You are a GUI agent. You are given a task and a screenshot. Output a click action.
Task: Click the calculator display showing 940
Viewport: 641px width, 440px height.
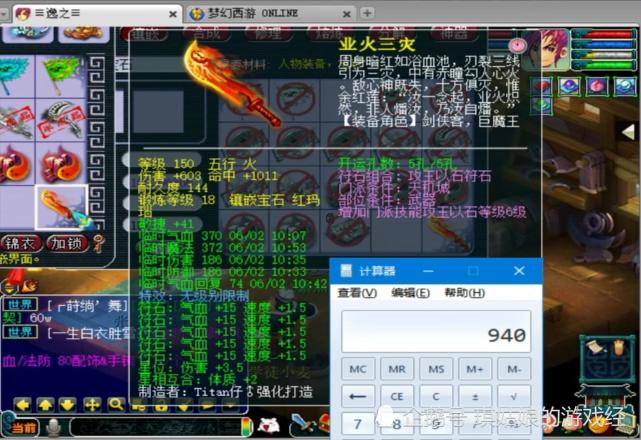[x=436, y=332]
